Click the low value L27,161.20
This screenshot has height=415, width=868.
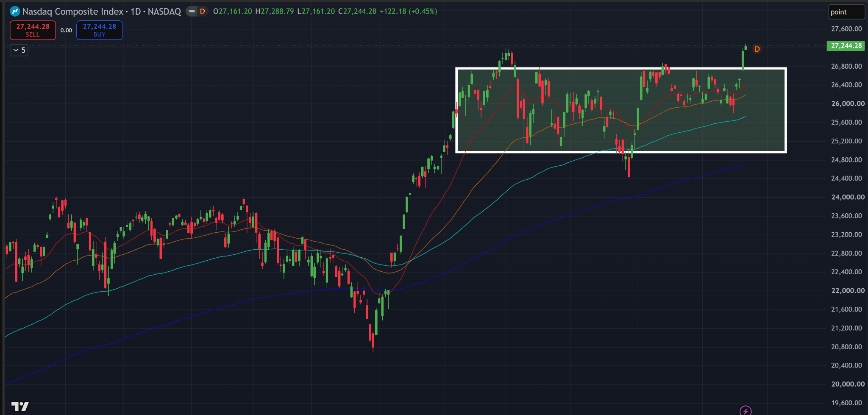(316, 11)
